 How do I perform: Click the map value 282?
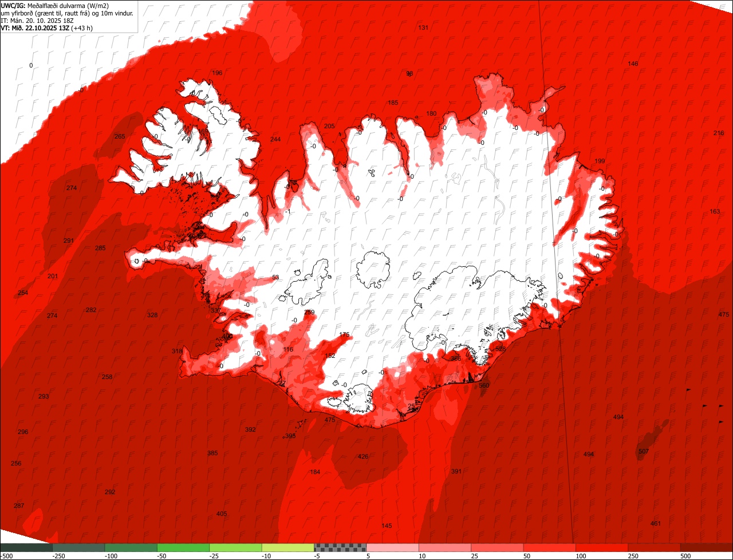pos(90,310)
